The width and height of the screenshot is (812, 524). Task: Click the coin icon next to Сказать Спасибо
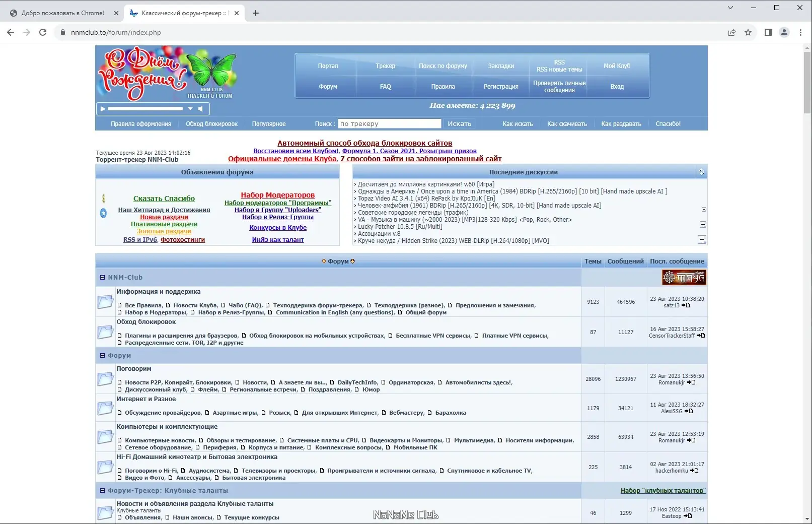[103, 198]
